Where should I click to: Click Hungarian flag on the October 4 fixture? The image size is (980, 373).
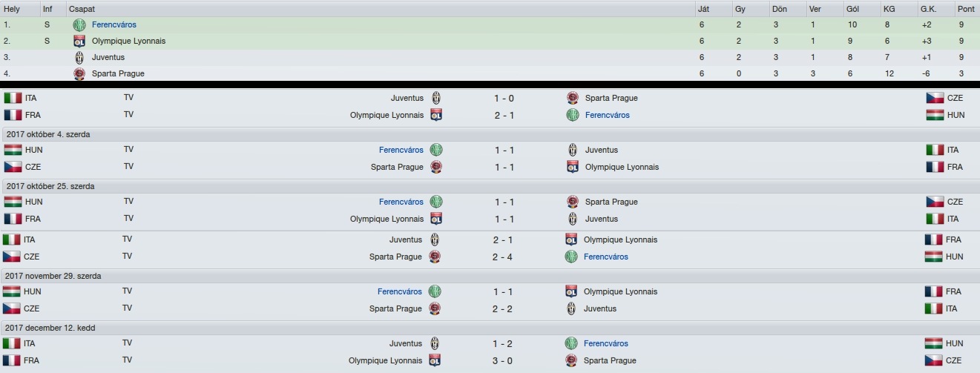pos(12,150)
